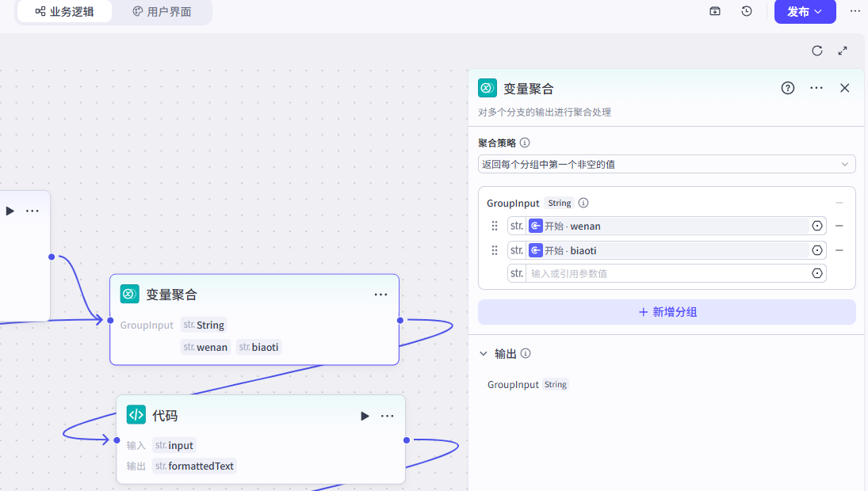
Task: Open help for the 变量聚合 panel
Action: pos(788,88)
